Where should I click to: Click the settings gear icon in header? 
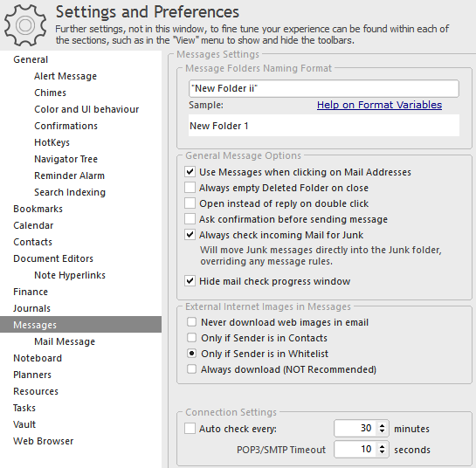tap(25, 25)
